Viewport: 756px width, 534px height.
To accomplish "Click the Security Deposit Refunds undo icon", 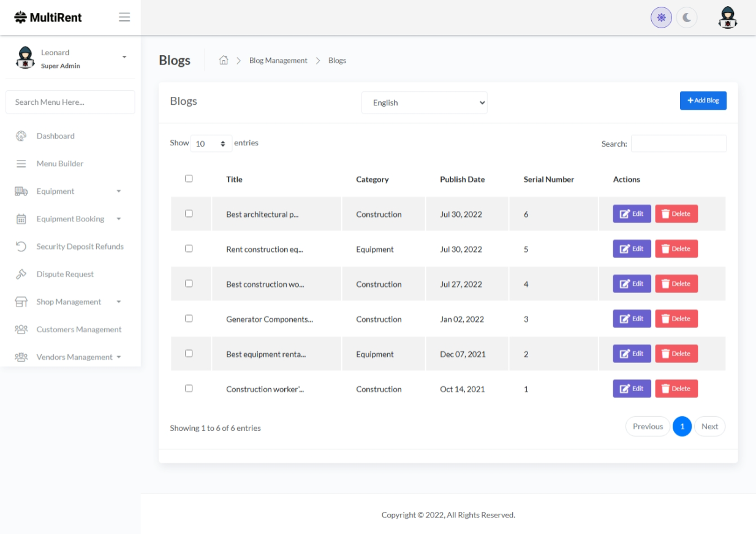I will pos(21,246).
